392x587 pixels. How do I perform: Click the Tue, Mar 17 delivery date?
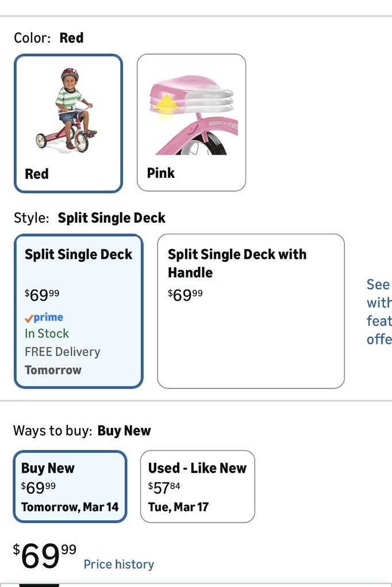click(x=178, y=507)
